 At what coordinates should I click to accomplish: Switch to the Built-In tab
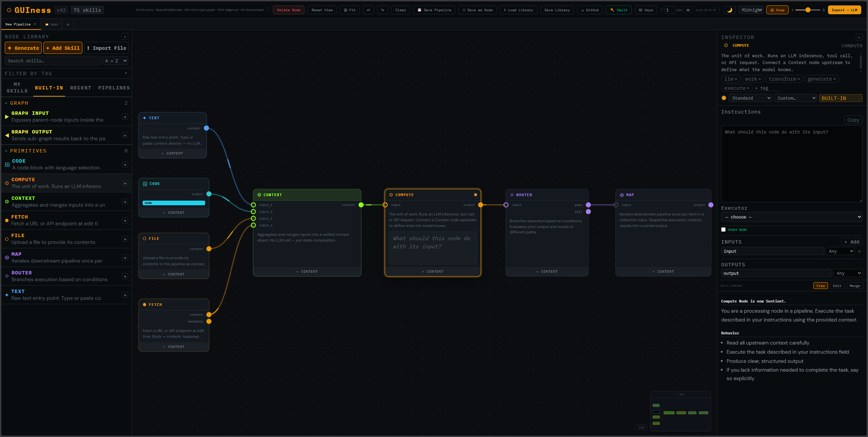pos(49,88)
